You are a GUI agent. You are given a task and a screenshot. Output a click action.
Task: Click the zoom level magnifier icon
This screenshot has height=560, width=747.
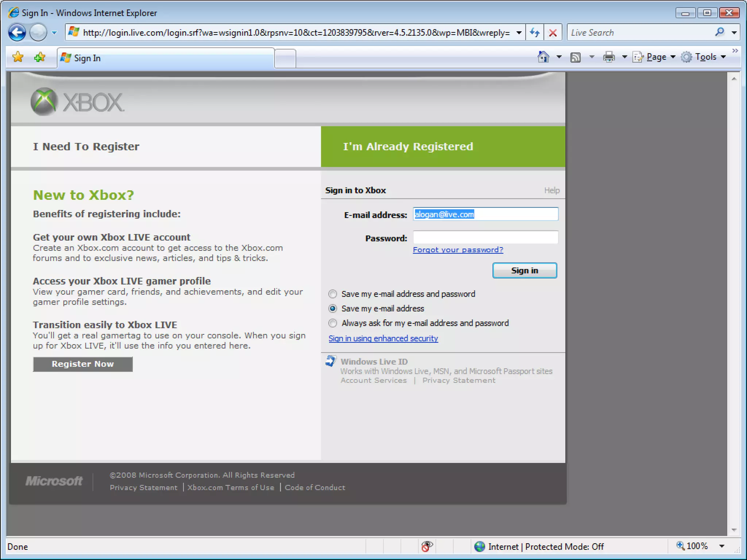click(x=680, y=546)
